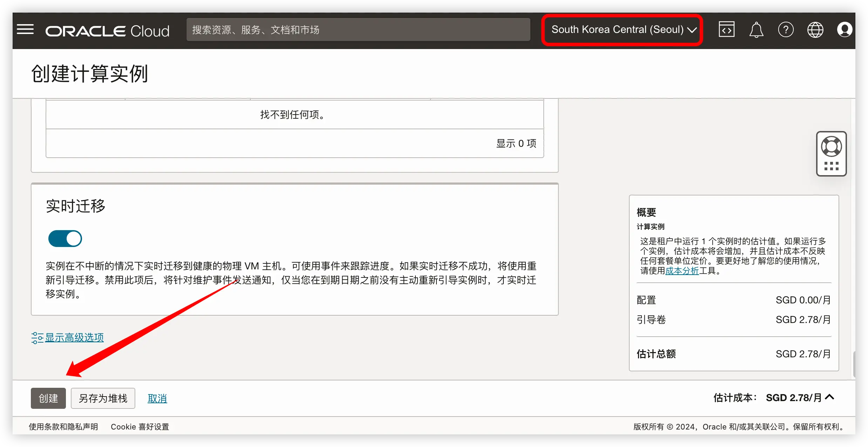Screen dimensions: 868x447
Task: Open the Cloud Shell developer tools icon
Action: pos(726,29)
